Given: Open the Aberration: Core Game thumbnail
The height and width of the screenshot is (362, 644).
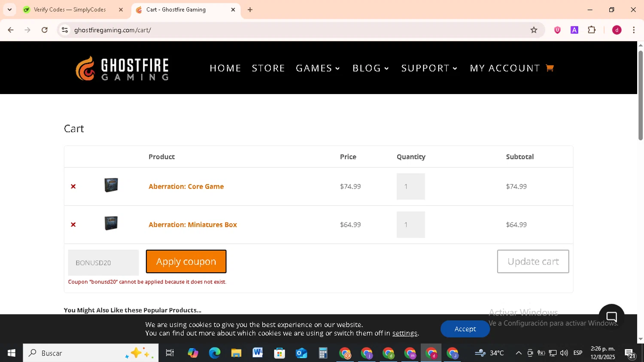Looking at the screenshot, I should coord(111,185).
